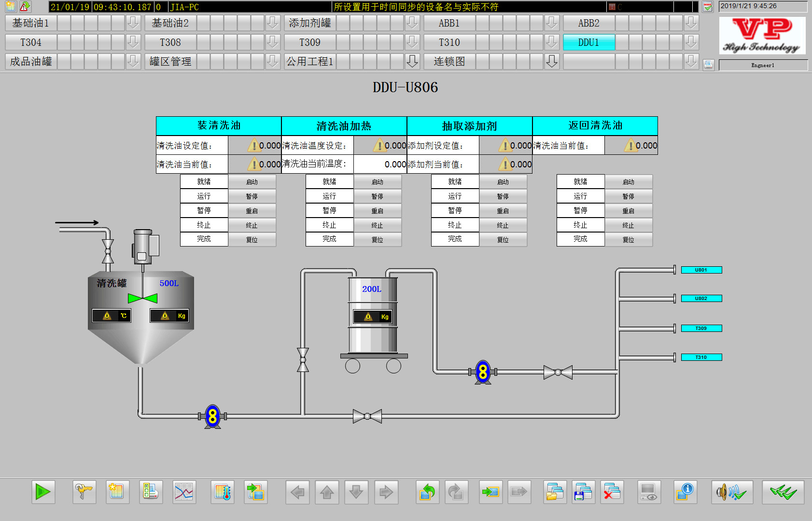Click the thermometer table icon

[x=223, y=492]
